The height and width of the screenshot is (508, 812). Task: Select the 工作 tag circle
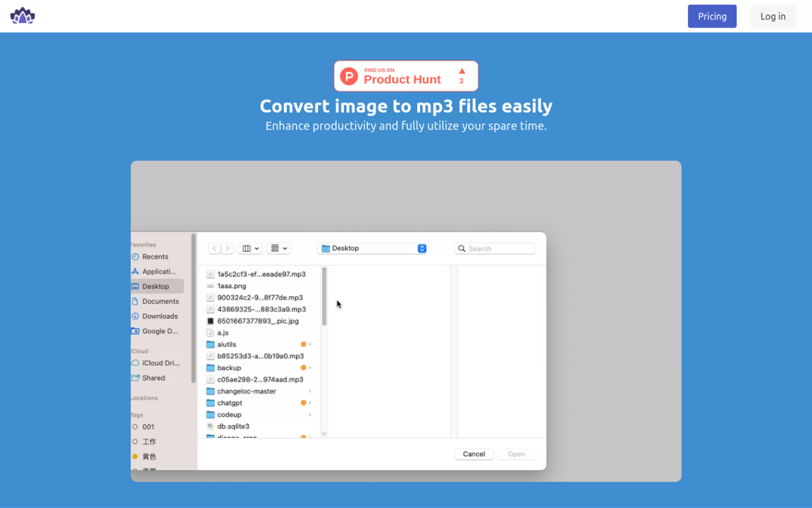tap(135, 441)
